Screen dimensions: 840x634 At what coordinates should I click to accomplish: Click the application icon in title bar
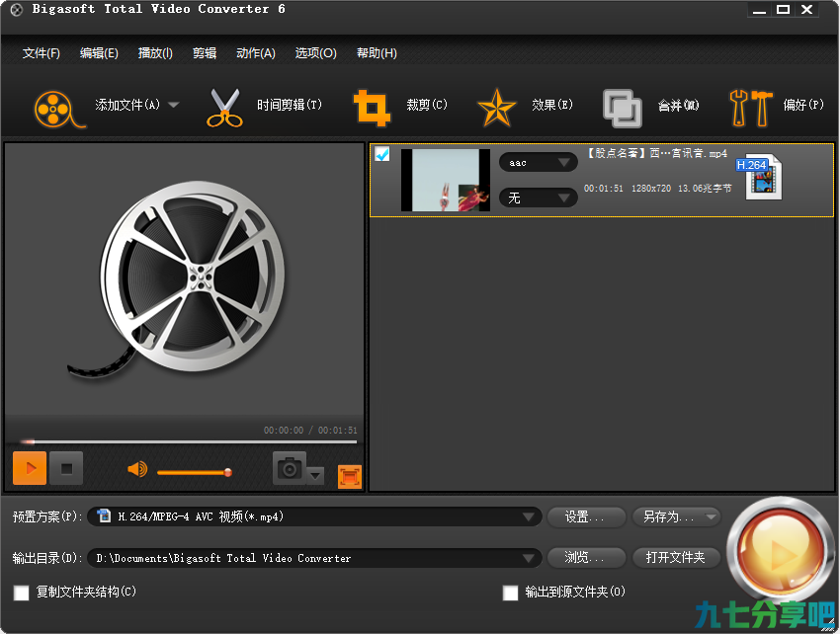pyautogui.click(x=17, y=10)
